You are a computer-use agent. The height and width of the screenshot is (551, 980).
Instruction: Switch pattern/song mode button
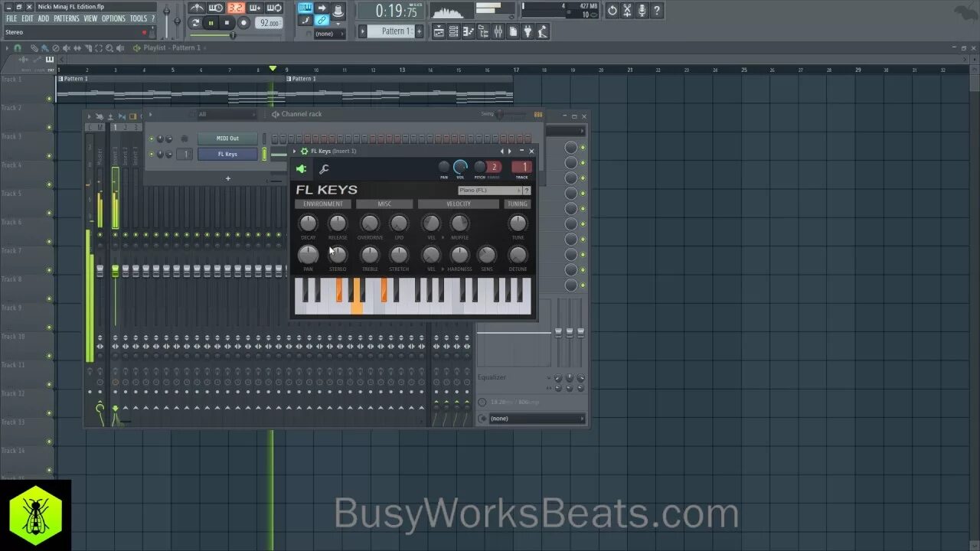195,23
